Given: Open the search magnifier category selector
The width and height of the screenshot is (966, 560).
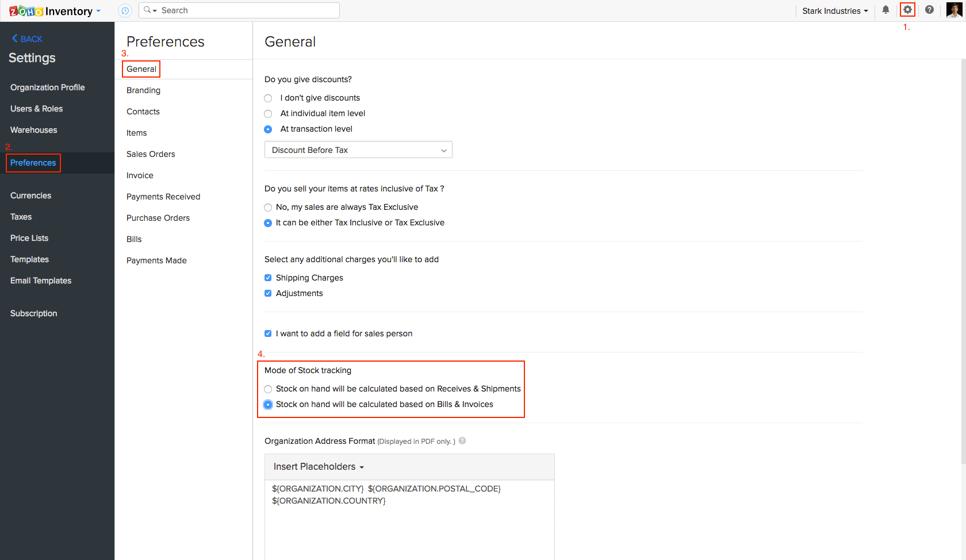Looking at the screenshot, I should [150, 10].
